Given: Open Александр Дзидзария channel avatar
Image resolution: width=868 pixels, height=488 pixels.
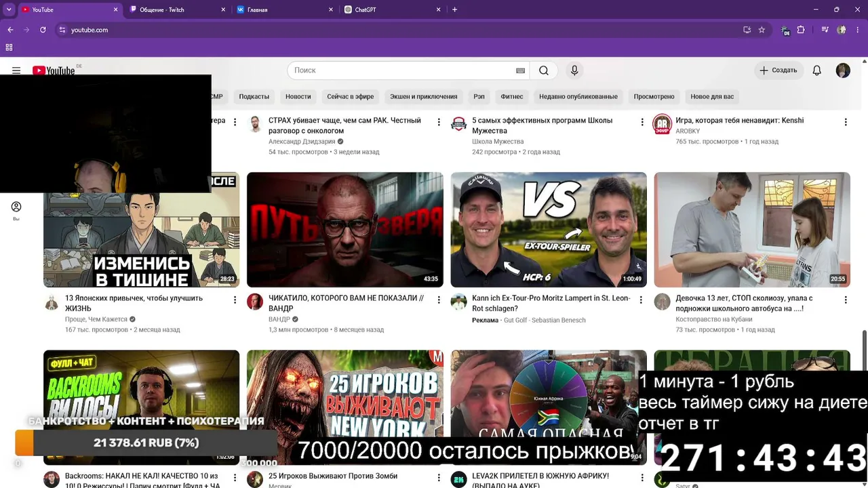Looking at the screenshot, I should [255, 124].
